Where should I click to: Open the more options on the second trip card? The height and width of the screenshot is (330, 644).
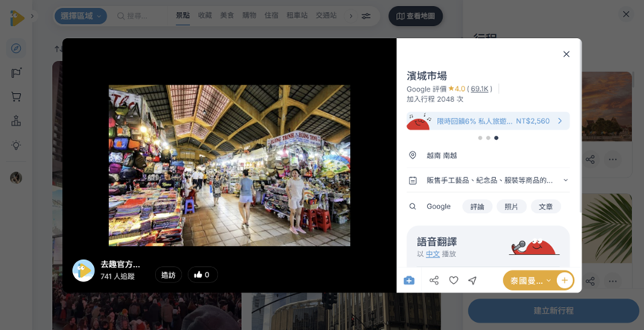tap(613, 281)
